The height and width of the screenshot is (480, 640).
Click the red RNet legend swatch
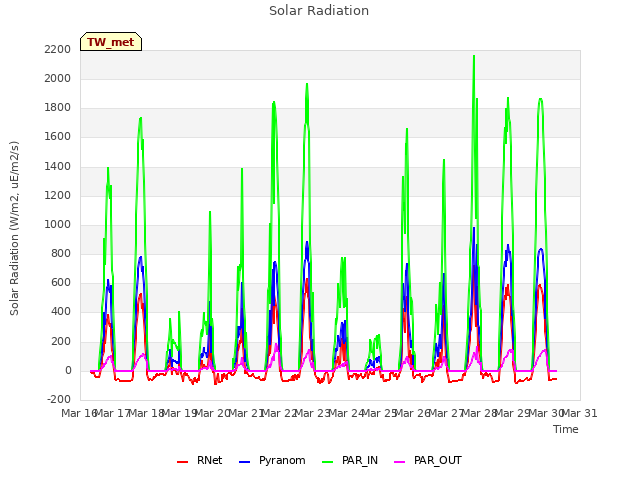coord(182,462)
